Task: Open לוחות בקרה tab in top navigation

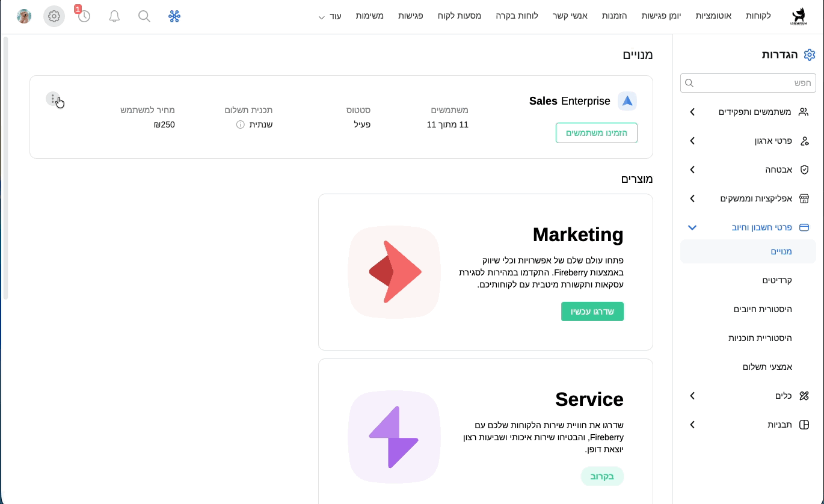Action: coord(517,16)
